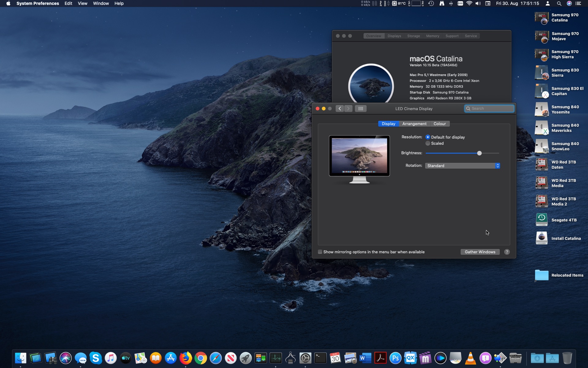Enable Show mirroring options checkbox
The width and height of the screenshot is (588, 368).
pyautogui.click(x=320, y=252)
